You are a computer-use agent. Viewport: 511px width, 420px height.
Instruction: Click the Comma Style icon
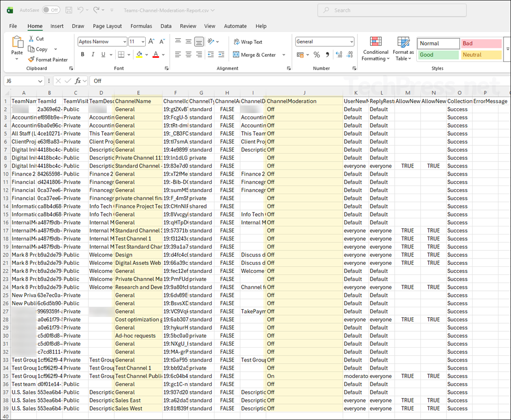point(327,55)
